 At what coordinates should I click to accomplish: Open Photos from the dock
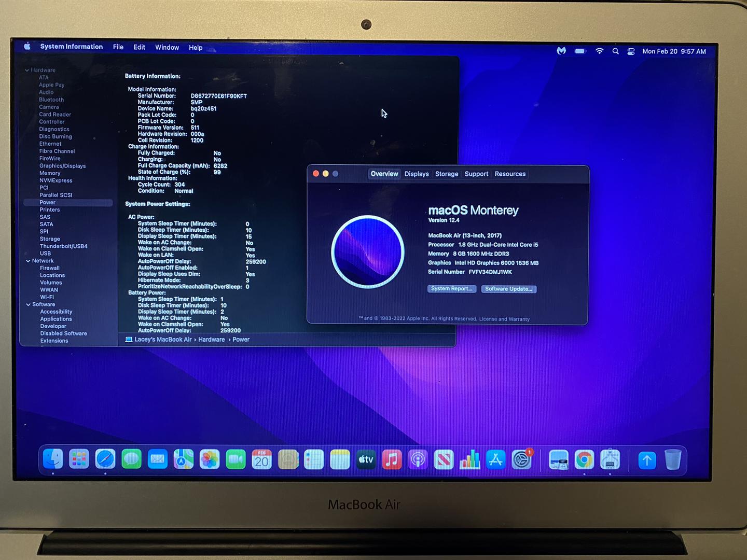tap(210, 459)
